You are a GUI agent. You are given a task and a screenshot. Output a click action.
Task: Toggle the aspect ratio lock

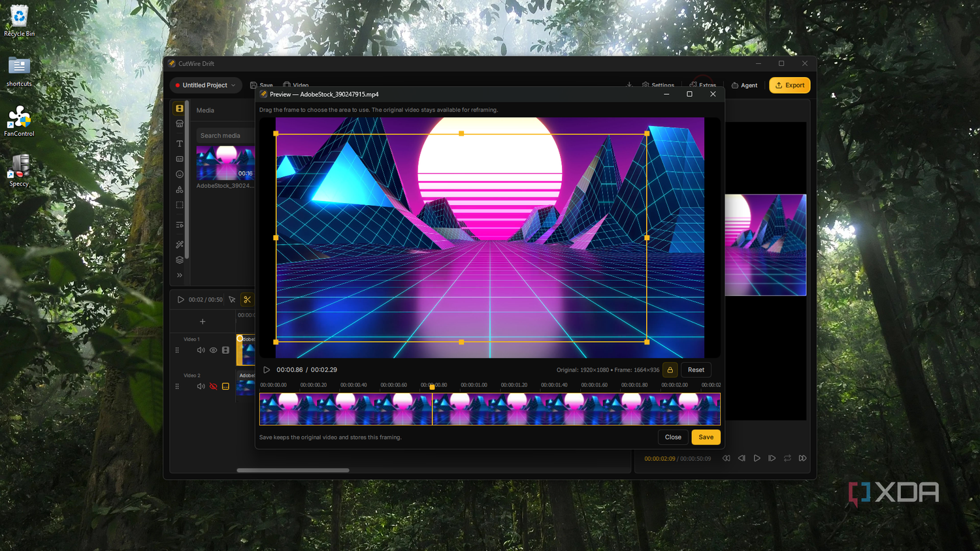[670, 370]
